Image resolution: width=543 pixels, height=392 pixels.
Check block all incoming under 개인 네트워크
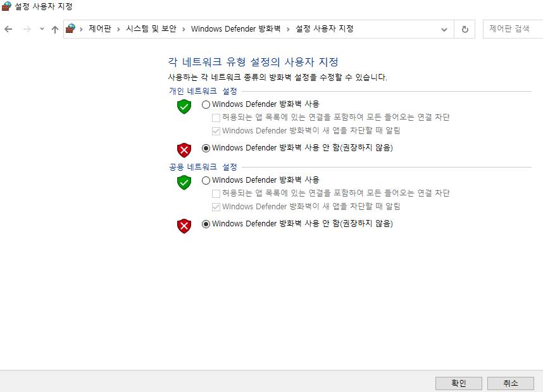click(216, 118)
